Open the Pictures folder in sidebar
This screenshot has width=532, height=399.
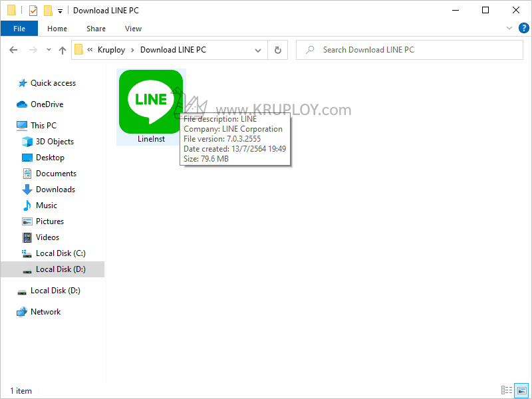point(49,221)
